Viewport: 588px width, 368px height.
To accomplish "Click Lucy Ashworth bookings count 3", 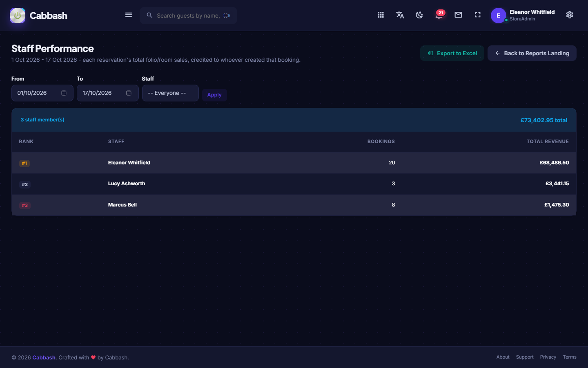I will click(x=393, y=184).
